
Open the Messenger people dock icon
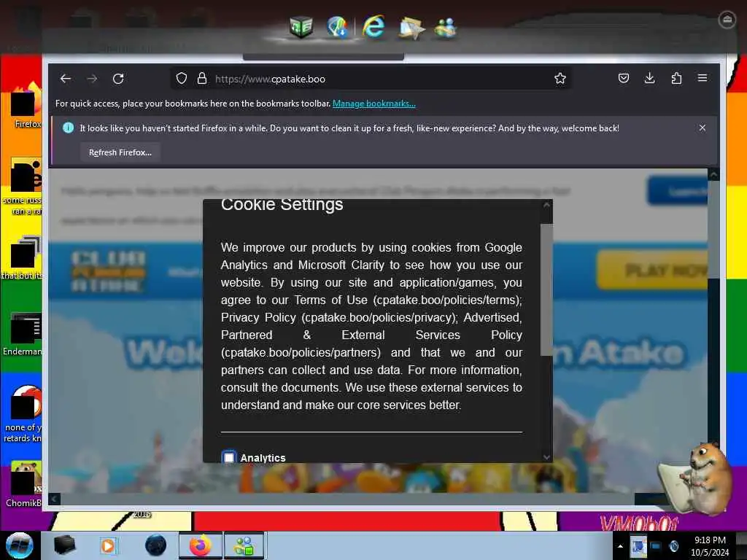(446, 28)
